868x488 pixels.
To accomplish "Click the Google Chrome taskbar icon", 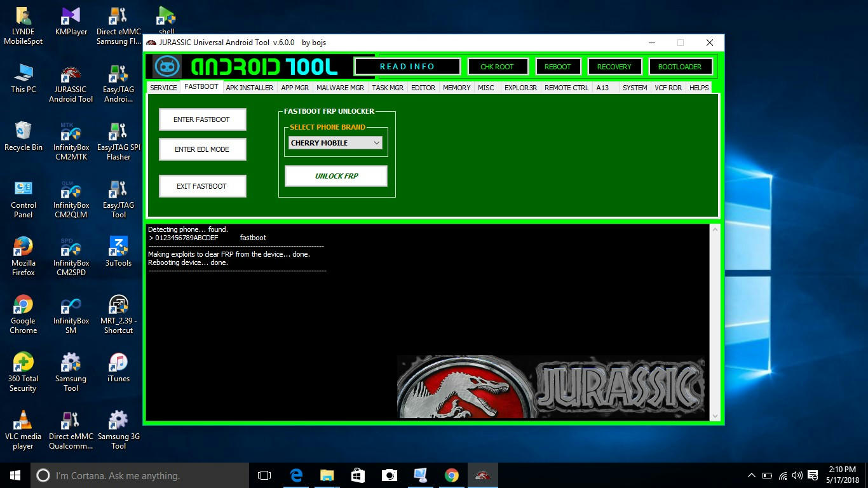I will [x=451, y=475].
